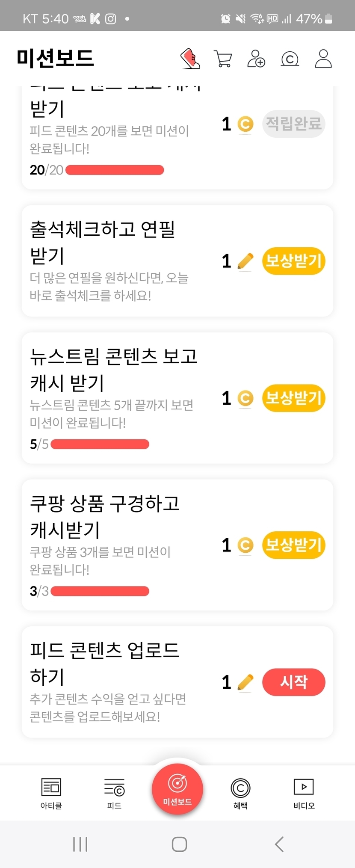Tap the pencil icon on 출석체크 mission
The image size is (355, 868).
click(x=245, y=261)
